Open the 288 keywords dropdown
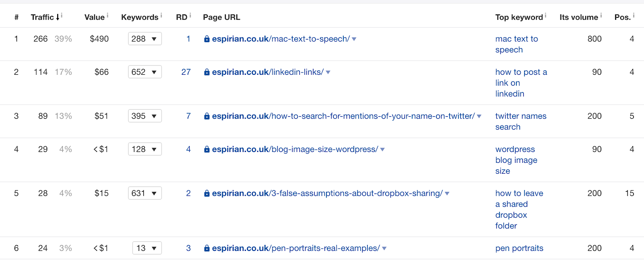Viewport: 644px width, 263px height. click(x=144, y=39)
